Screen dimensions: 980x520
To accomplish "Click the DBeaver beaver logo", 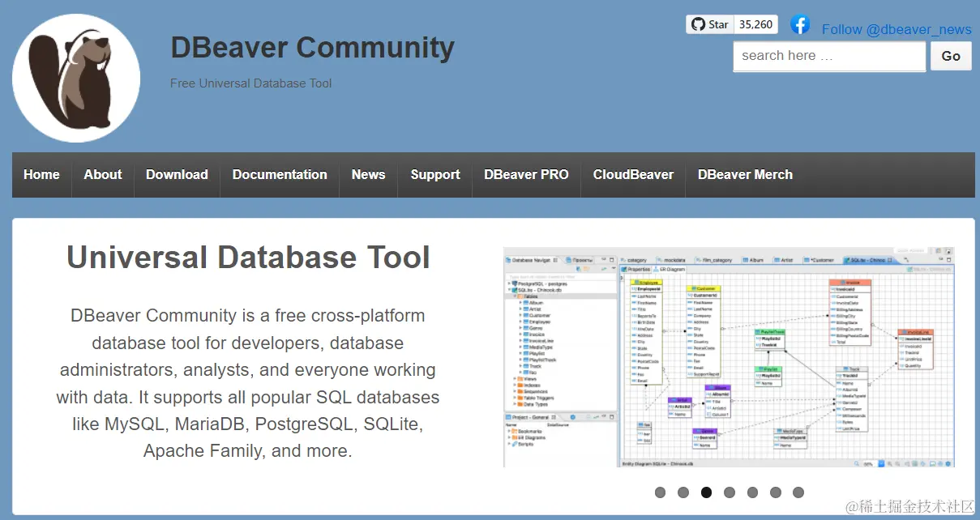I will pos(76,79).
